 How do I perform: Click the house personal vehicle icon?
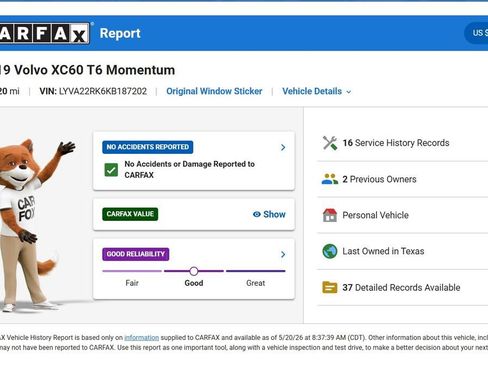(330, 215)
